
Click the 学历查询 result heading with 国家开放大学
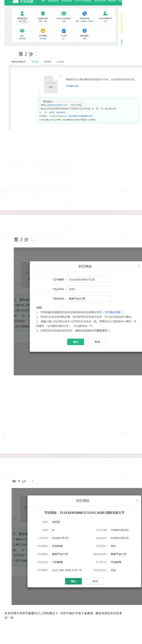(x=84, y=513)
